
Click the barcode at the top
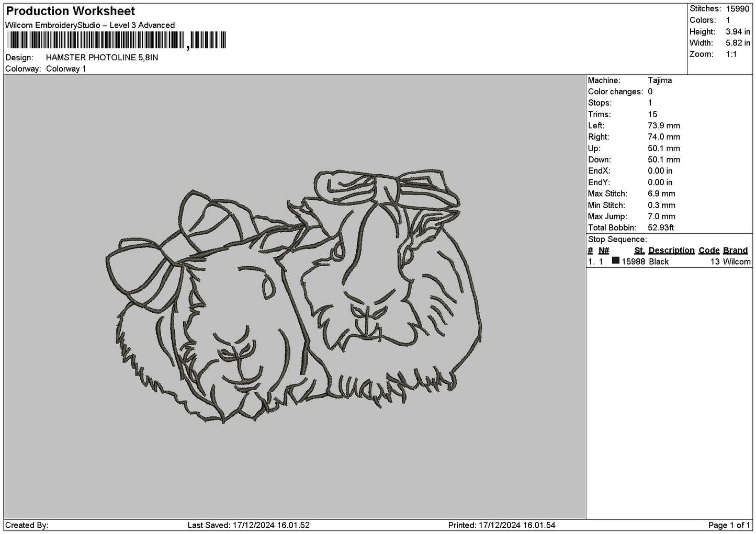117,40
